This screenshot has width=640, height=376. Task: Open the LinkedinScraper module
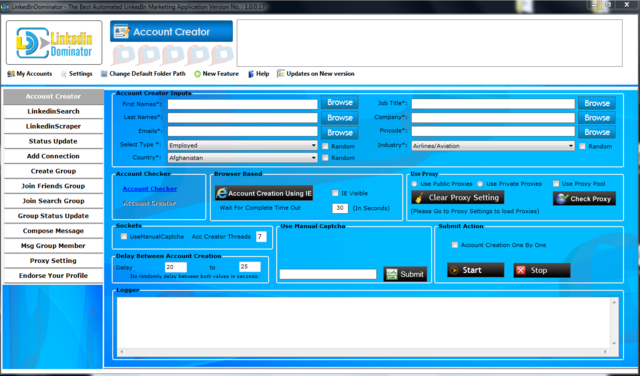coord(53,127)
